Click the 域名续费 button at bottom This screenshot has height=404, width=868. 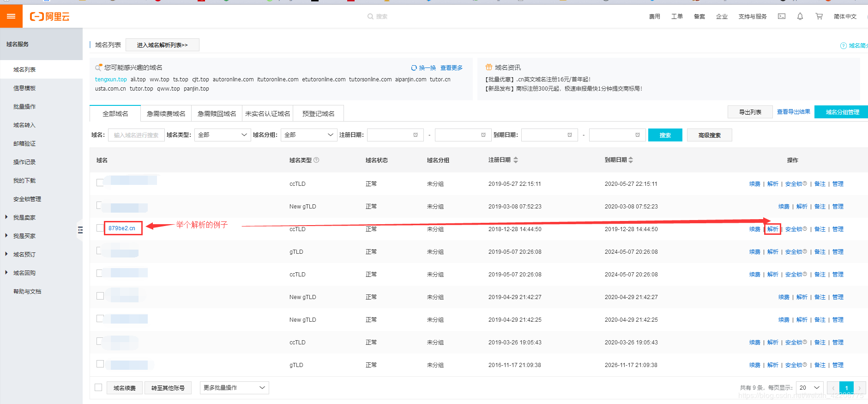coord(125,388)
